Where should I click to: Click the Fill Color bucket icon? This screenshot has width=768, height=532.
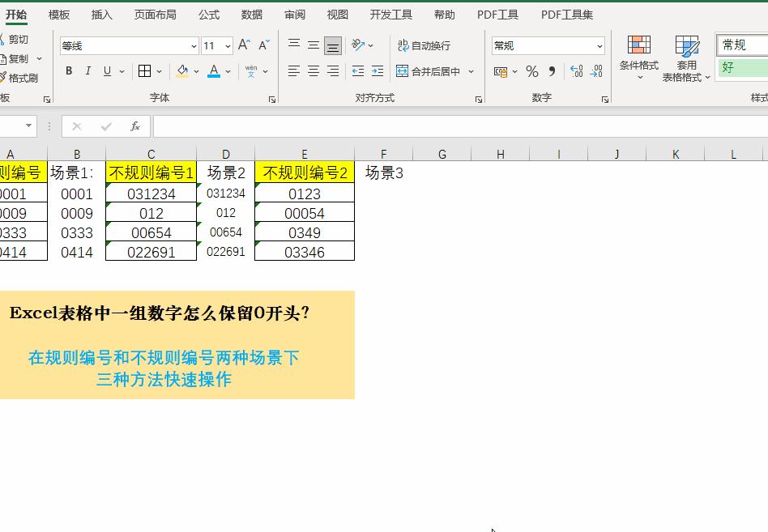(184, 71)
